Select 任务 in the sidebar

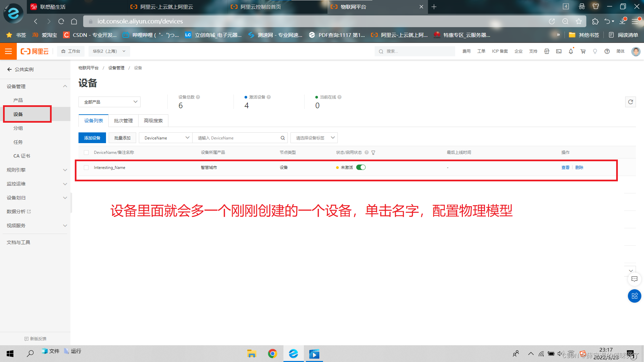(18, 142)
